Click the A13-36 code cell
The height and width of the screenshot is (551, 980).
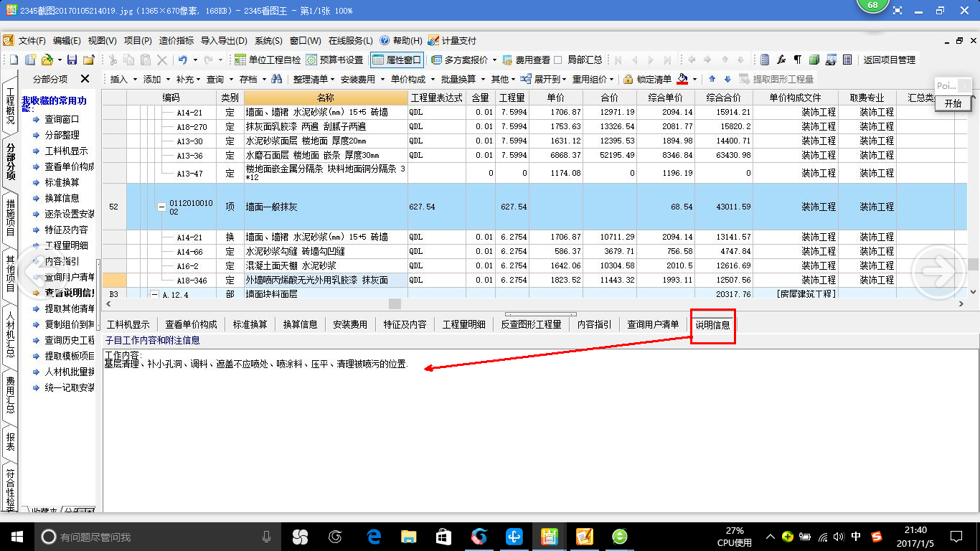tap(189, 155)
